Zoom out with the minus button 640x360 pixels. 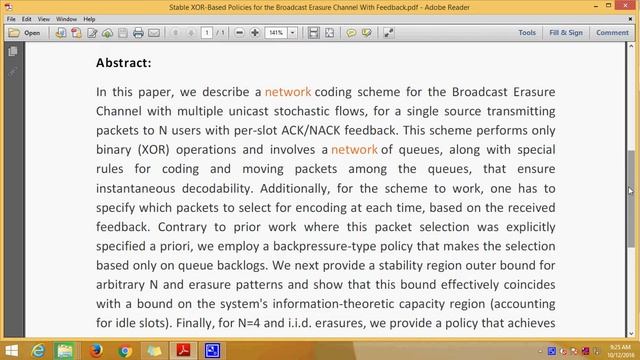(x=240, y=33)
